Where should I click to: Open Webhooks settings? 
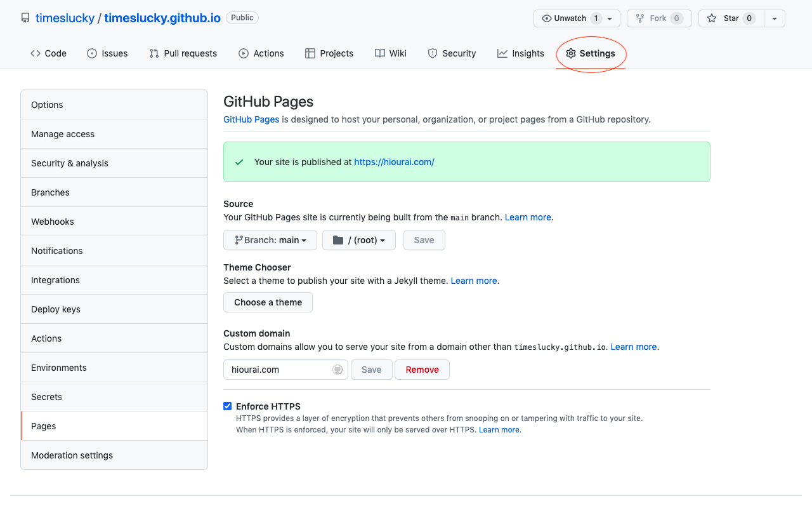[x=114, y=222]
